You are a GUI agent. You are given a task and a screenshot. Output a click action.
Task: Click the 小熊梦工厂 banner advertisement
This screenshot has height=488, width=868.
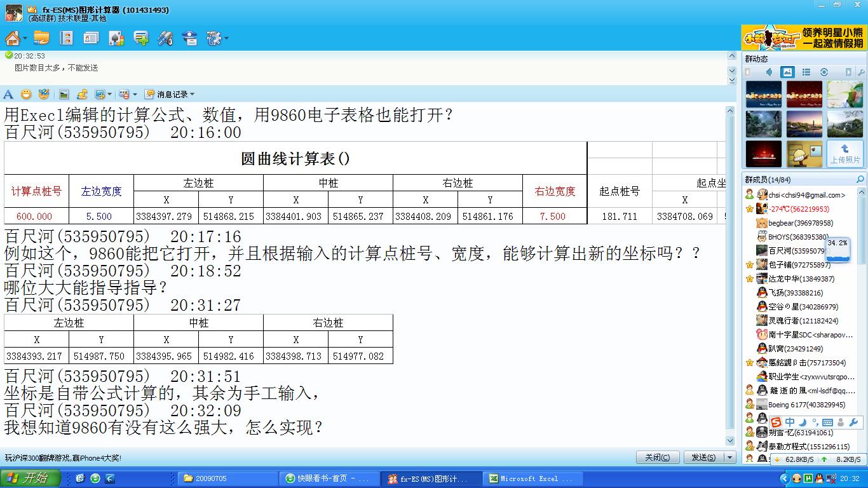coord(804,37)
